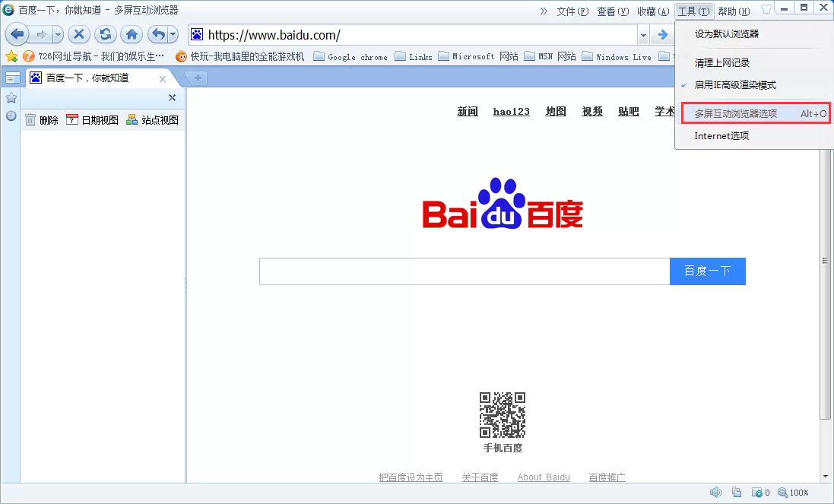Viewport: 834px width, 504px height.
Task: Click the skin shirt icon in title bar
Action: [x=766, y=8]
